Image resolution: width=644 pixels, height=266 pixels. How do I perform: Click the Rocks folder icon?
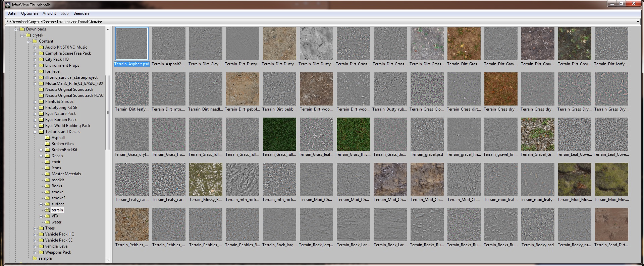coord(47,186)
